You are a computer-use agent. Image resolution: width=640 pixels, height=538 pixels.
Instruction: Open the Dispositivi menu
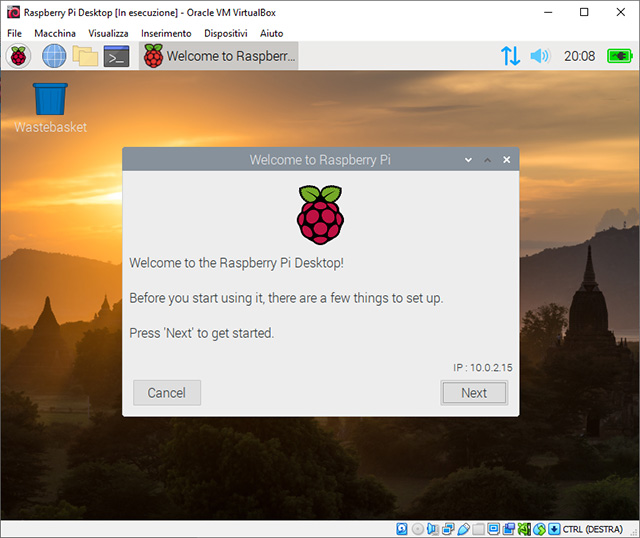[225, 33]
